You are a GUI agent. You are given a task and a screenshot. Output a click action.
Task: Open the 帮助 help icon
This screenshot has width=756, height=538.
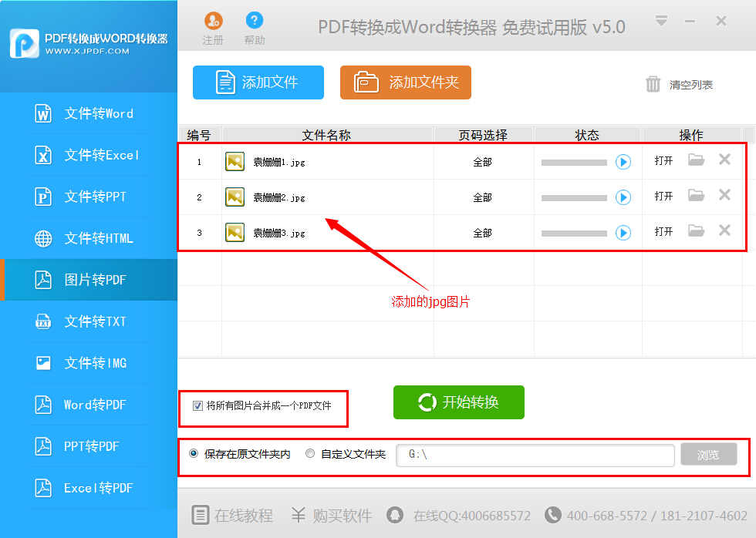(x=254, y=20)
